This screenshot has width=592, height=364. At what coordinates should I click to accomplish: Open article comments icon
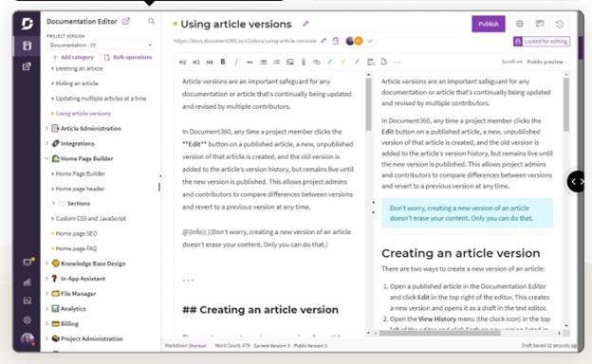(540, 24)
